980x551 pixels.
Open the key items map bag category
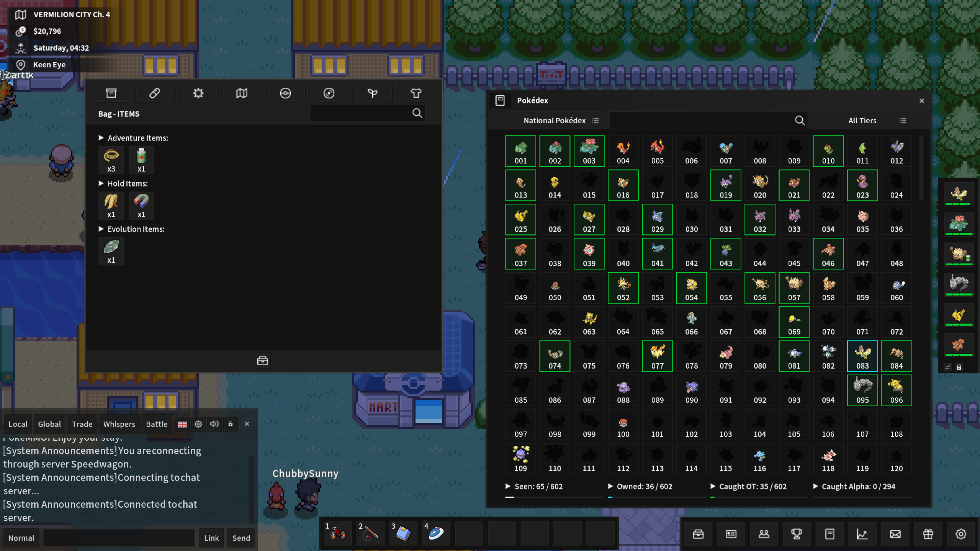[242, 93]
